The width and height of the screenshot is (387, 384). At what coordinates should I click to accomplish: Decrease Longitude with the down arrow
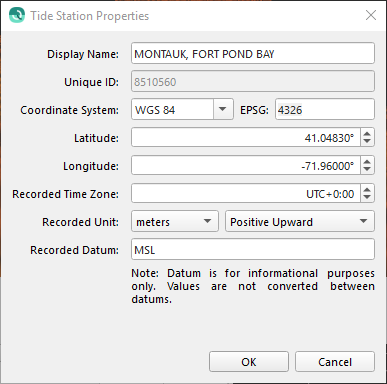coord(367,169)
